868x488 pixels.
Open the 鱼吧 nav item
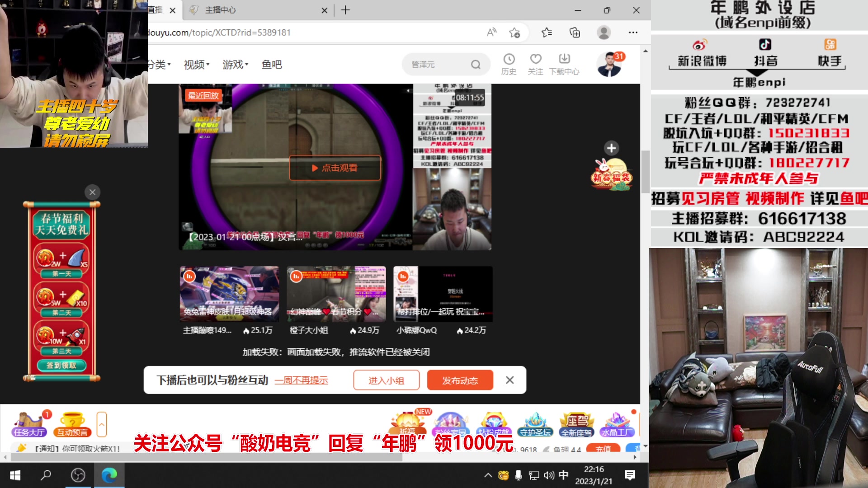[x=272, y=65]
